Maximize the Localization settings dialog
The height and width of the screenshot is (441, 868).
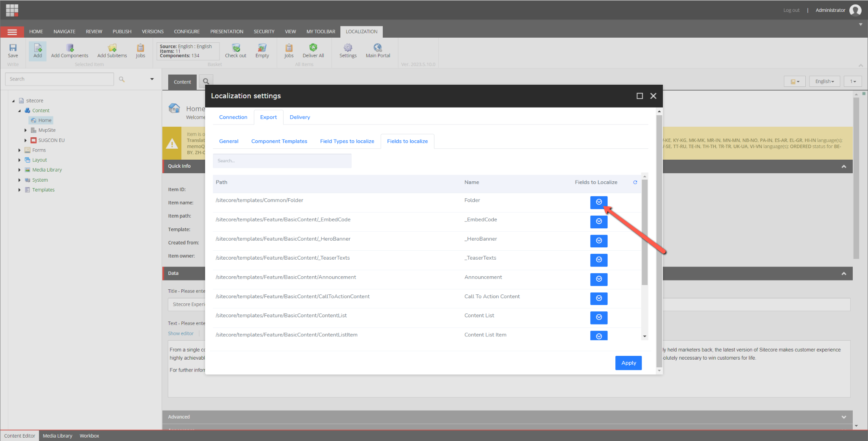[x=640, y=96]
